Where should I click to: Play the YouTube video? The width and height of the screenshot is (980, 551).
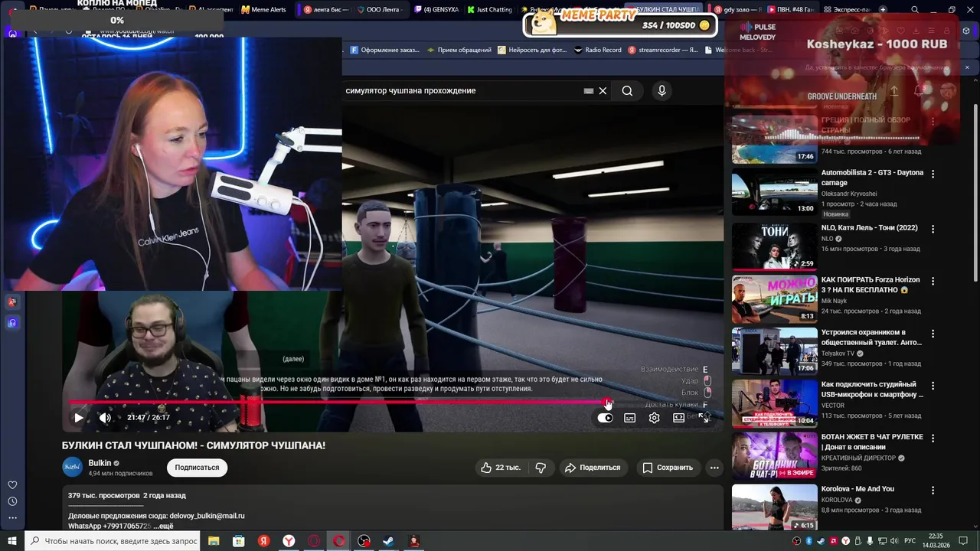[x=78, y=418]
